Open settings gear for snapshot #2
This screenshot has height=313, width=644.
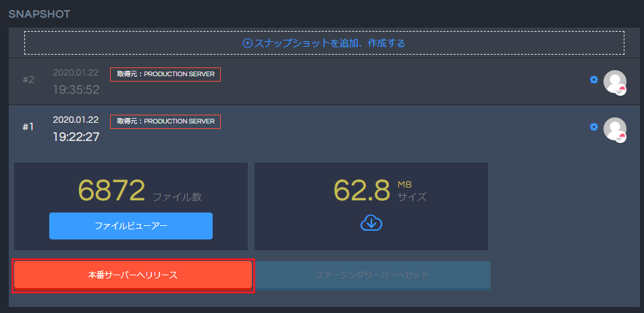pyautogui.click(x=594, y=80)
